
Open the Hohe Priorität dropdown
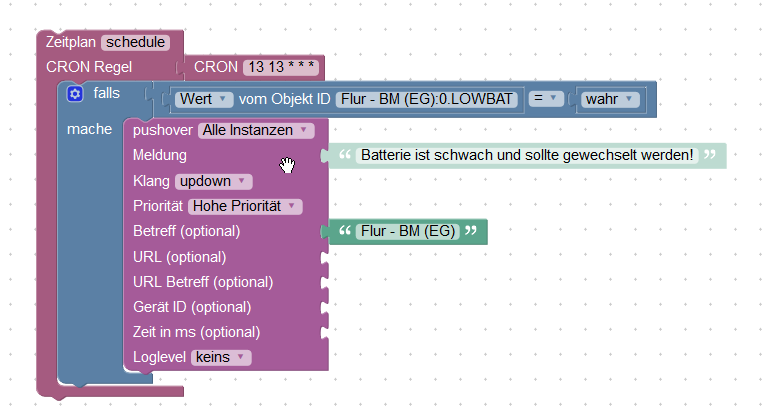[245, 207]
